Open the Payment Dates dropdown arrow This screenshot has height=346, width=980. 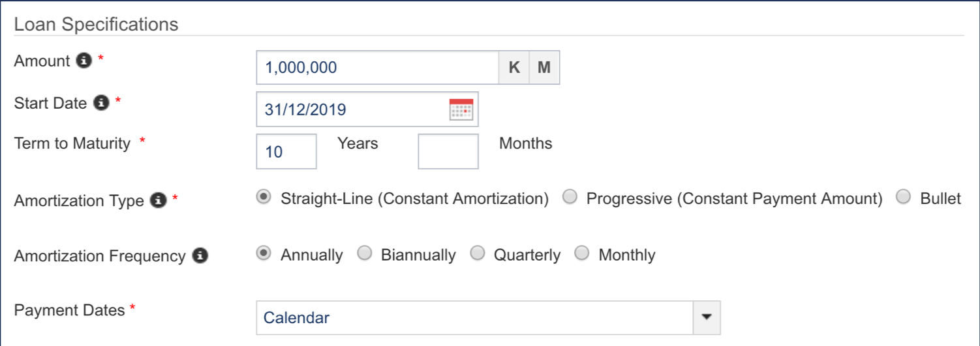pyautogui.click(x=705, y=317)
